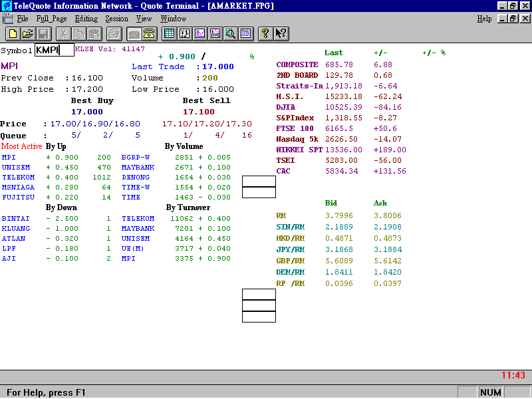
Task: Click the Best Sell price 17.100
Action: 199,112
